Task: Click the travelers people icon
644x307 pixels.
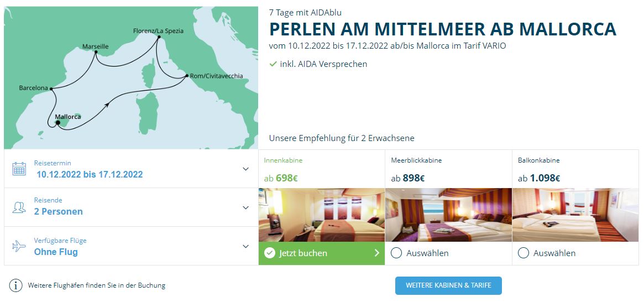Action: (x=19, y=207)
